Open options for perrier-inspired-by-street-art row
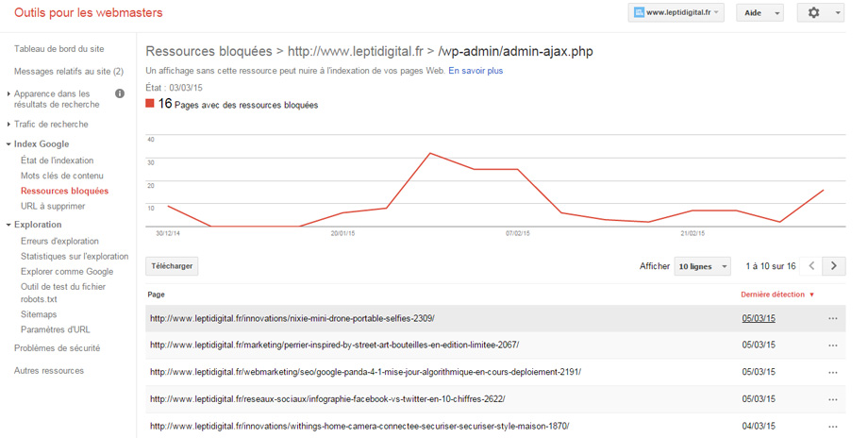868x438 pixels. (833, 345)
